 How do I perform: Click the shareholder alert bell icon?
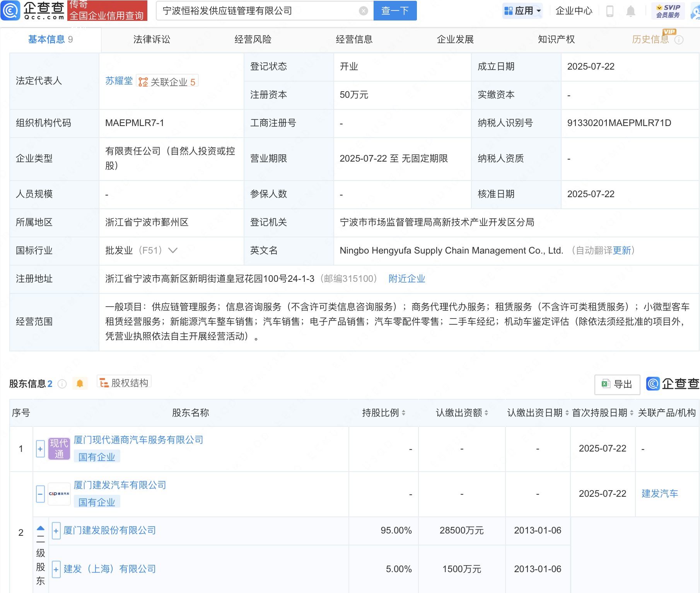click(x=80, y=383)
